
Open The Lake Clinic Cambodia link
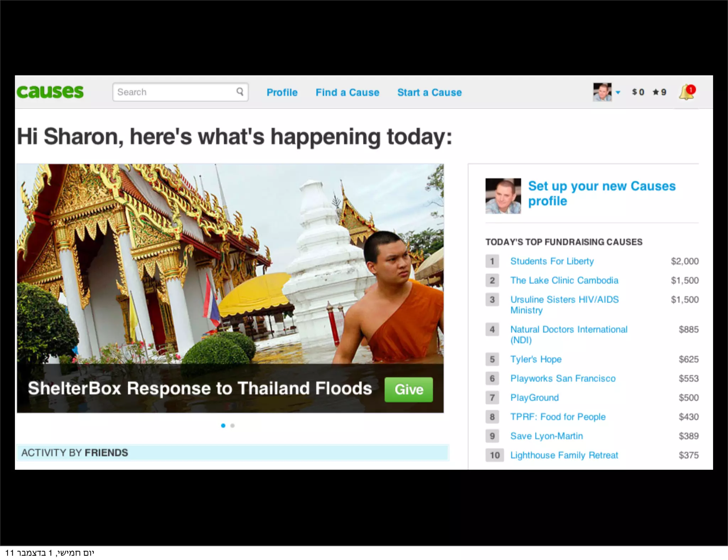(564, 280)
